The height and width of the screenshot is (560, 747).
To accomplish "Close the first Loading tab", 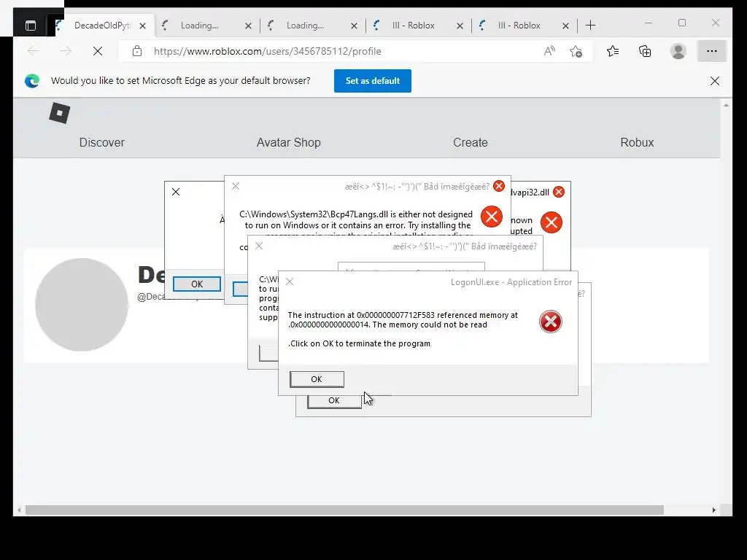I will coord(248,26).
